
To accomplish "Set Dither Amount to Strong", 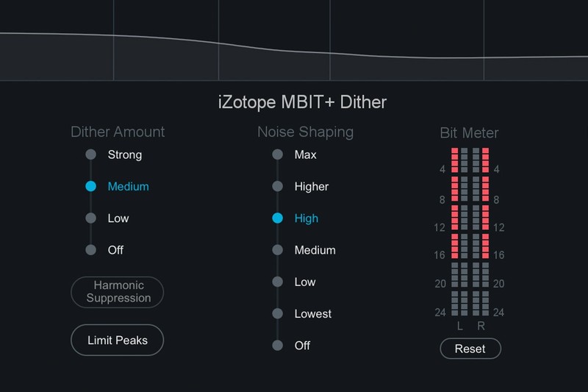I will coord(91,155).
